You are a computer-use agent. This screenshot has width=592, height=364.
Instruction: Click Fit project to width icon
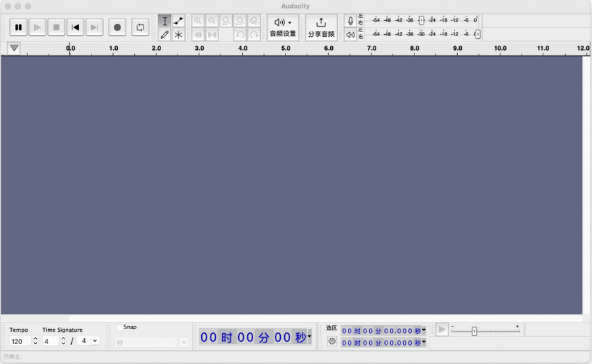pos(239,21)
